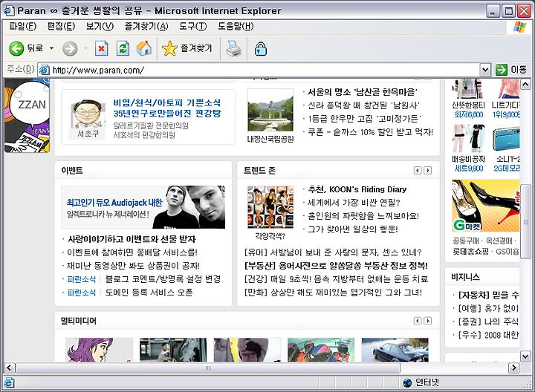Click previous arrow in 멀티미디어 header

point(418,321)
